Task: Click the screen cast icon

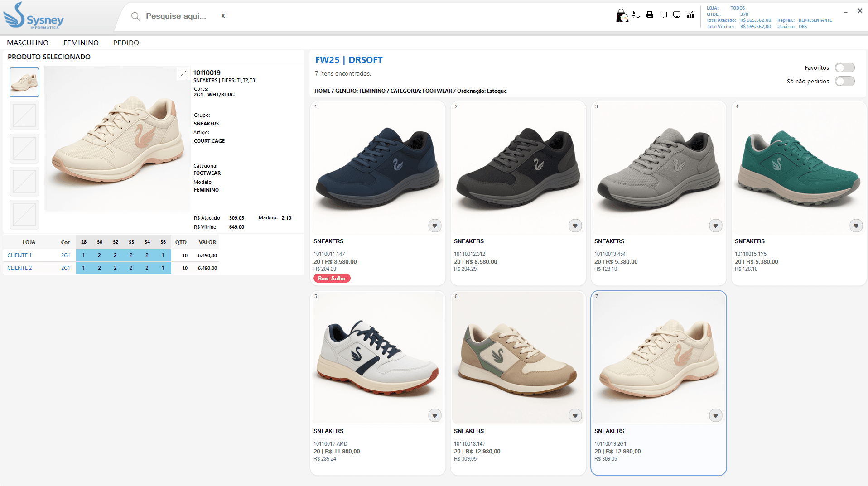Action: point(677,15)
